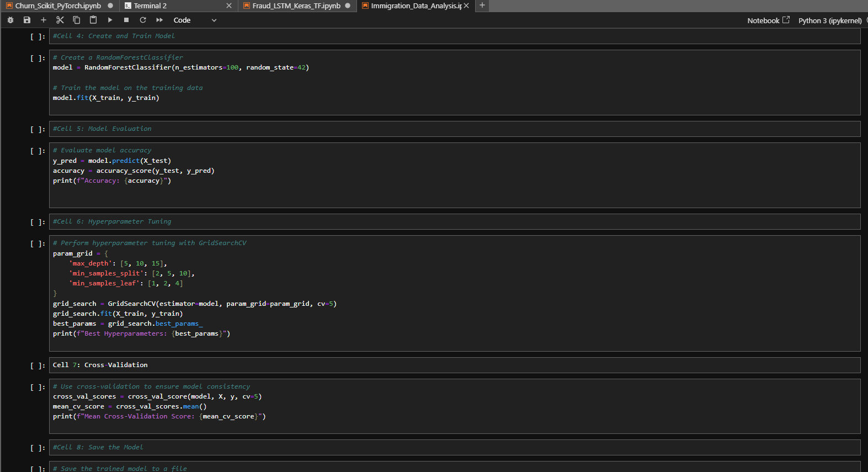
Task: Select the '#Cell 4: Create and Train Model' cell
Action: [x=455, y=36]
